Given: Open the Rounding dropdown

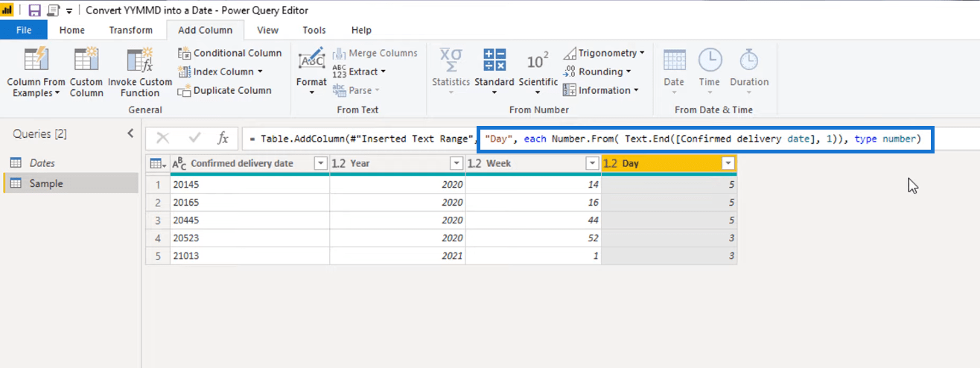Looking at the screenshot, I should point(596,72).
